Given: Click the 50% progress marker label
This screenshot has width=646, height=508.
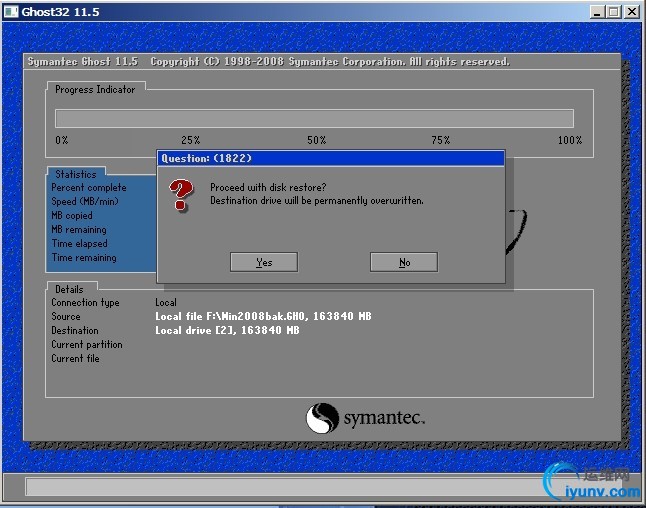Looking at the screenshot, I should pyautogui.click(x=316, y=140).
